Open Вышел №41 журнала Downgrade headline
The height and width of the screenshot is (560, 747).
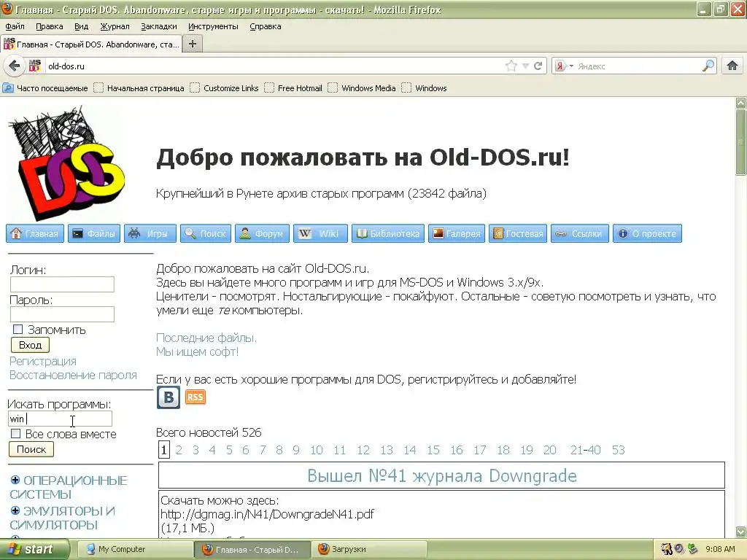(x=441, y=475)
